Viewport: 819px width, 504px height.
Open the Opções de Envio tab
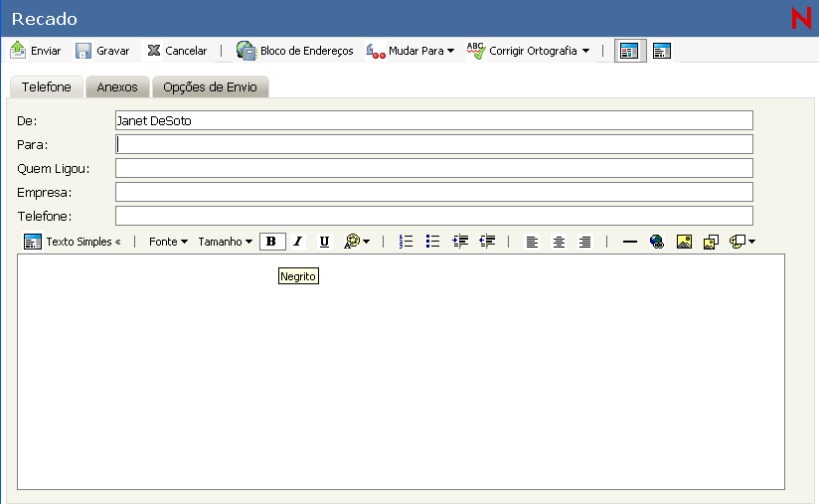pos(210,87)
